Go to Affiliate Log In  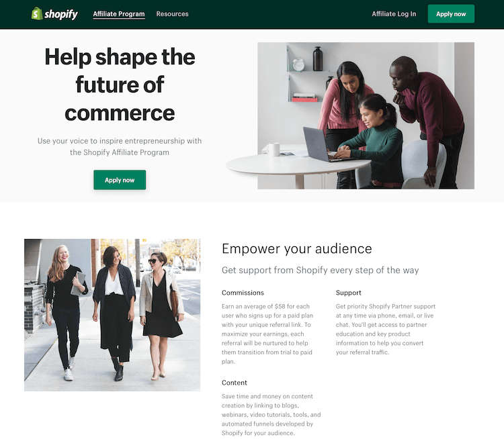click(x=394, y=14)
